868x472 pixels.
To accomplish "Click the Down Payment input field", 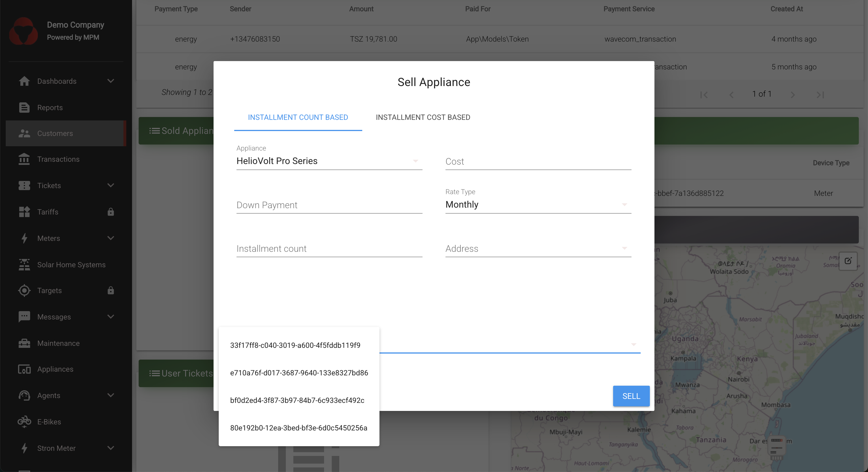I will 329,205.
